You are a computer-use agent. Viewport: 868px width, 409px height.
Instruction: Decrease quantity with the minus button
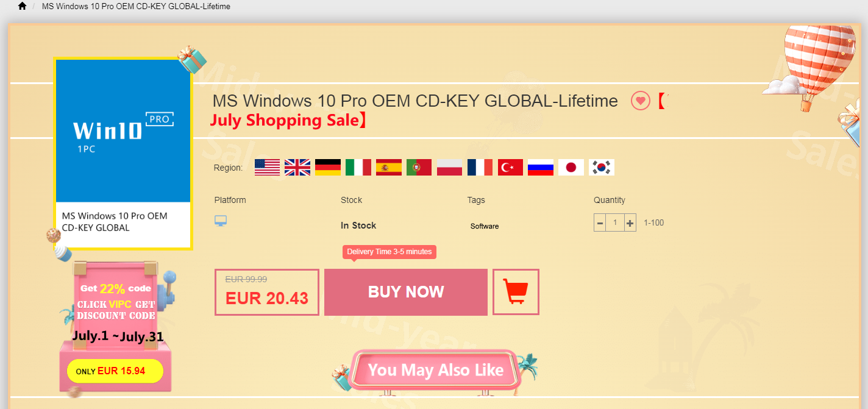pos(600,223)
